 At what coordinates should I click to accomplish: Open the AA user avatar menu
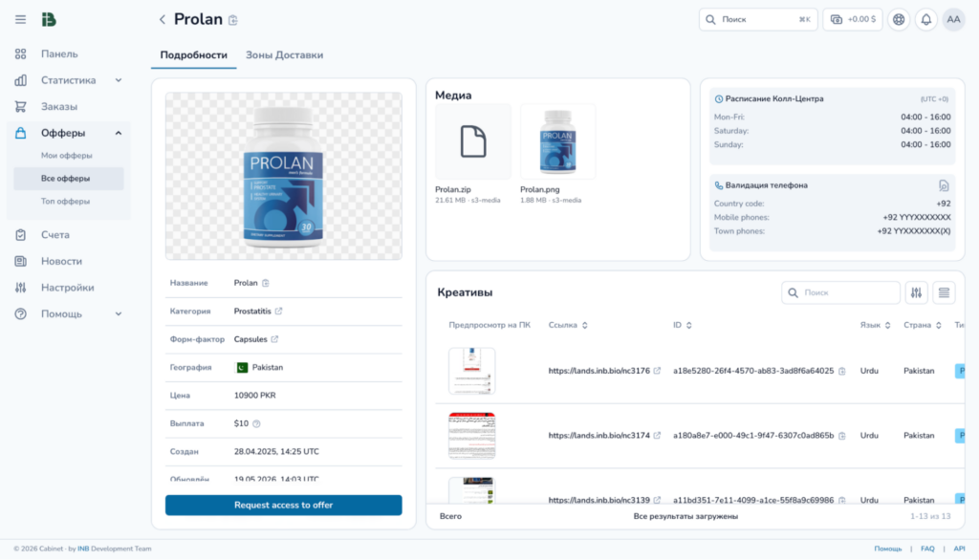pyautogui.click(x=953, y=19)
